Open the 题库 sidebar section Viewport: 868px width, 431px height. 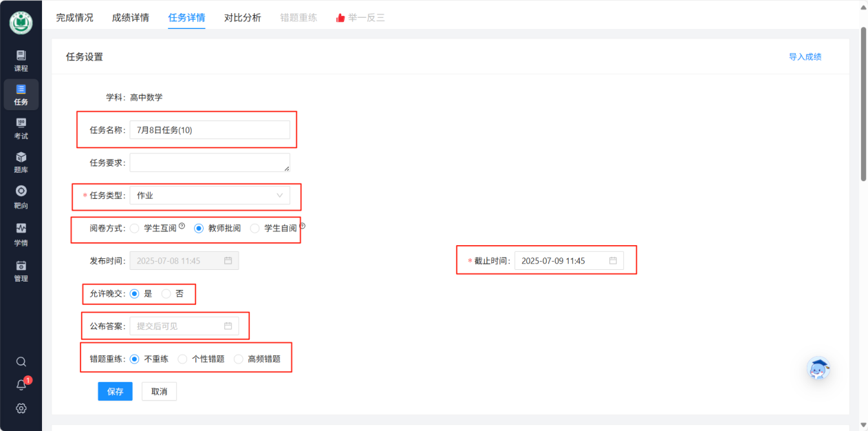(x=21, y=162)
